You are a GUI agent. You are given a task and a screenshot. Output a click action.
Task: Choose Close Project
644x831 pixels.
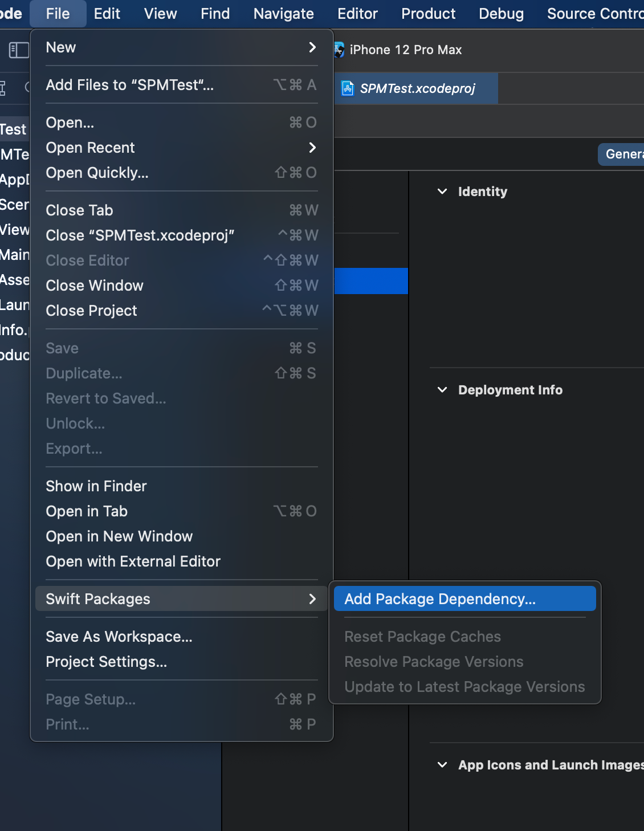point(91,311)
